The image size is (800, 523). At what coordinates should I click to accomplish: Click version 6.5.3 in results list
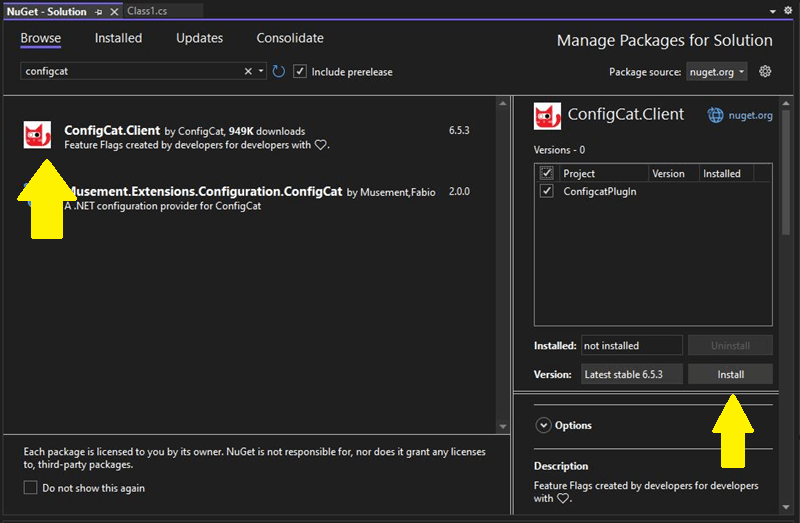(459, 131)
